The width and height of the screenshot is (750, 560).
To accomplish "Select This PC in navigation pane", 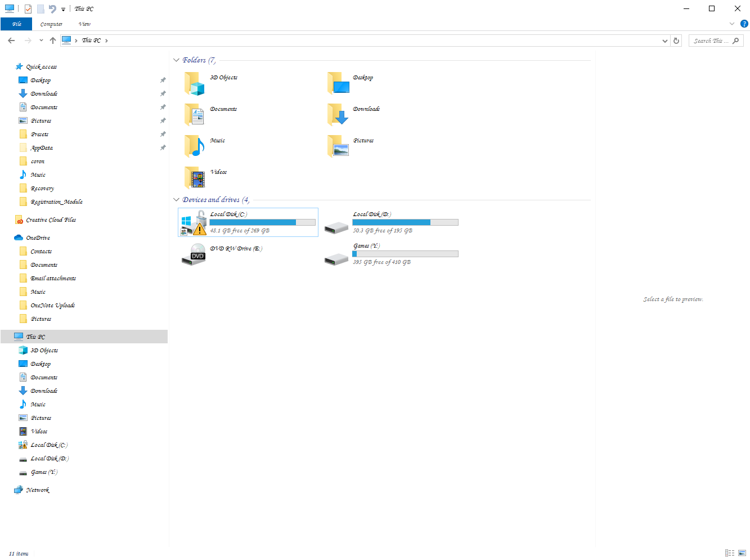I will [x=84, y=337].
